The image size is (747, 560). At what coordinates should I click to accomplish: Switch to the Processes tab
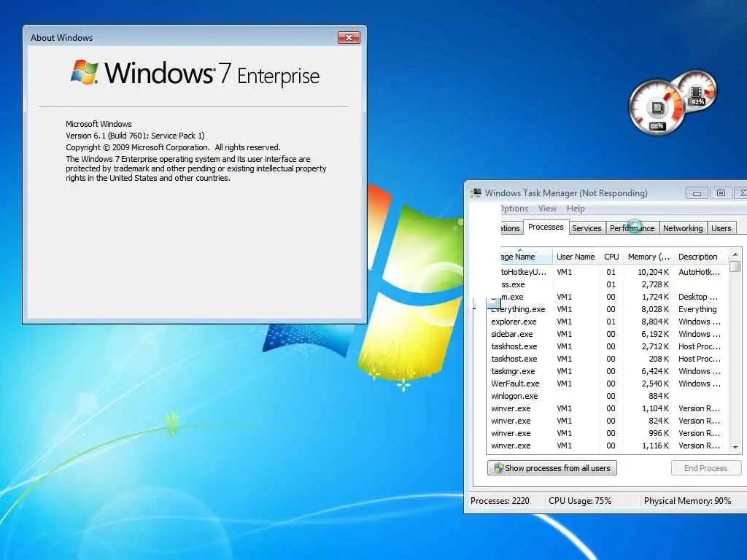[546, 227]
